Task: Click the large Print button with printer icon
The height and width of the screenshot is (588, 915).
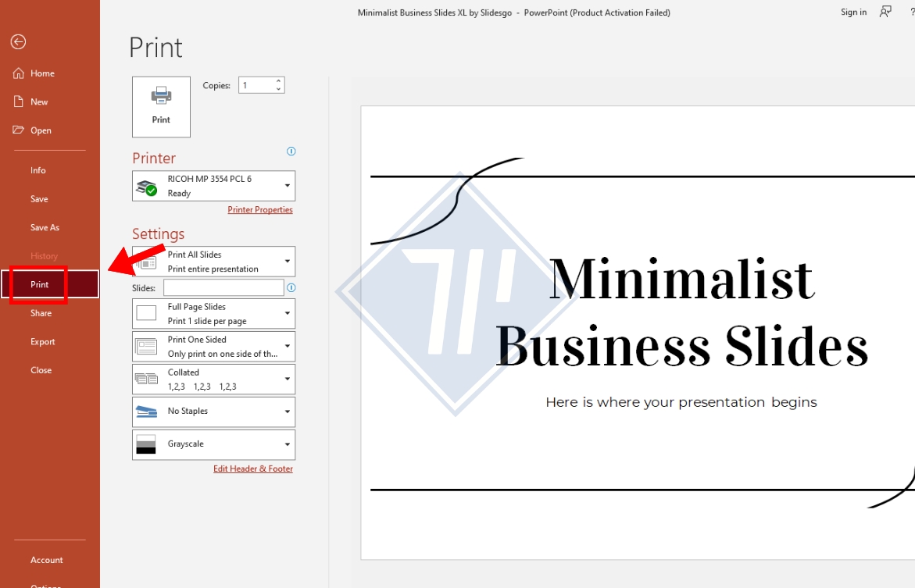Action: [x=161, y=105]
